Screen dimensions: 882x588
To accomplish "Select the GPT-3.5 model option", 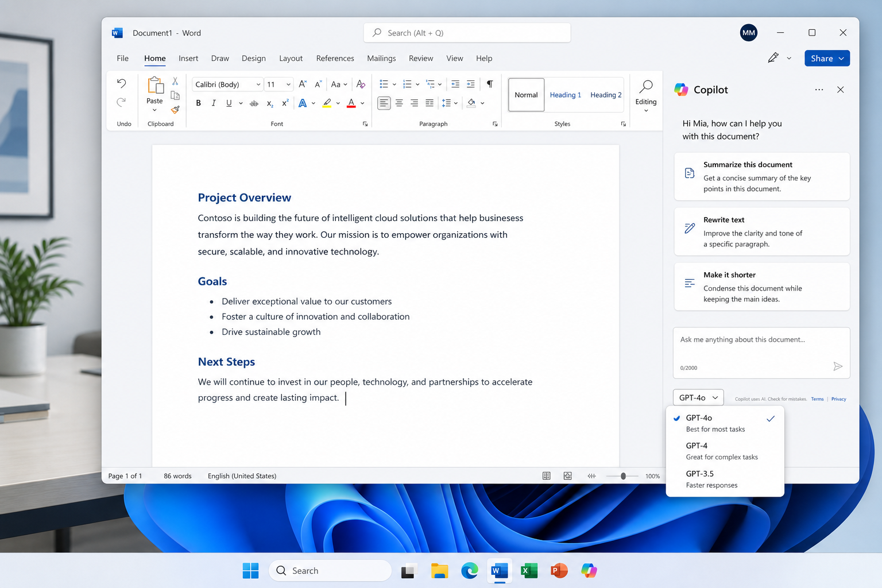I will (x=725, y=479).
